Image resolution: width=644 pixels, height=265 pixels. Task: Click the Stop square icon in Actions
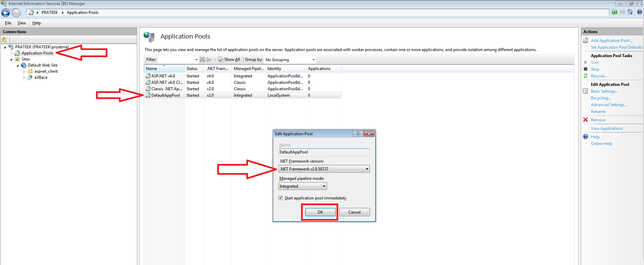[586, 69]
